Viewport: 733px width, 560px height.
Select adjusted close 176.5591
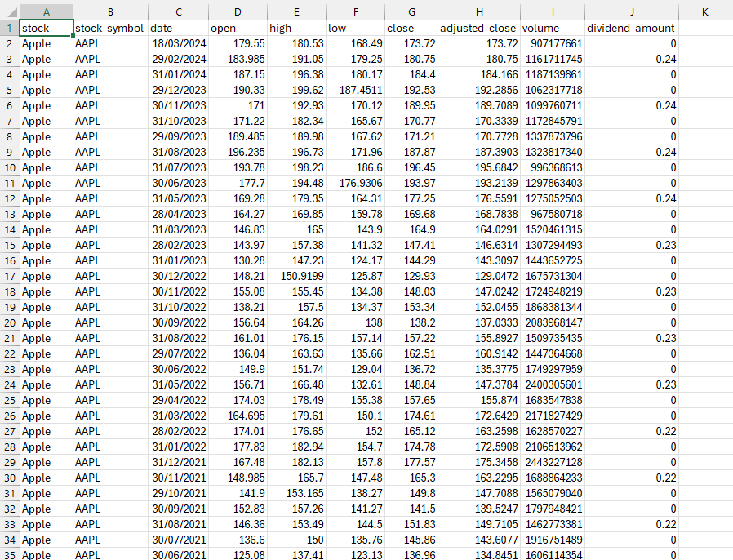[479, 198]
